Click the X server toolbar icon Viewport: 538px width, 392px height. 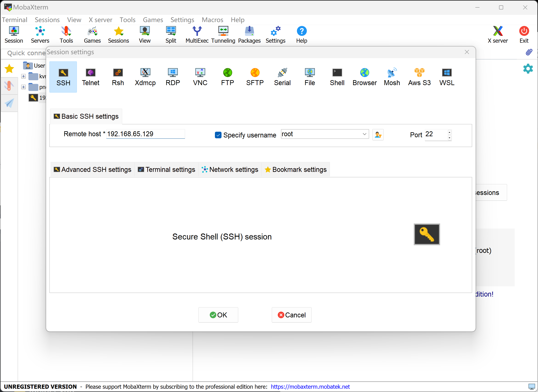(x=498, y=35)
